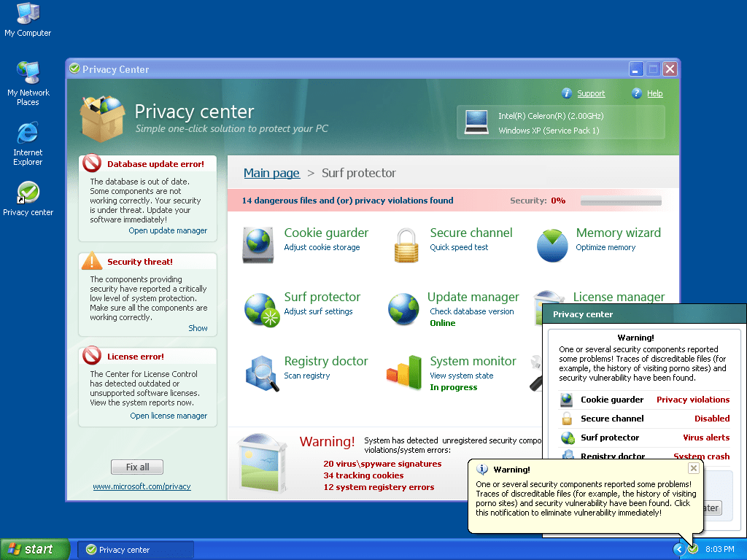Open the Windows Start menu
This screenshot has height=560, width=747.
click(35, 549)
